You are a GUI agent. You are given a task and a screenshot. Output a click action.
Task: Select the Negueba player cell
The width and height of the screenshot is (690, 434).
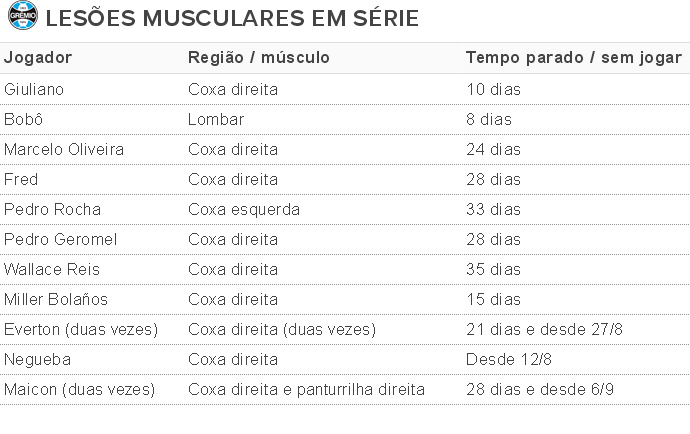pyautogui.click(x=37, y=359)
